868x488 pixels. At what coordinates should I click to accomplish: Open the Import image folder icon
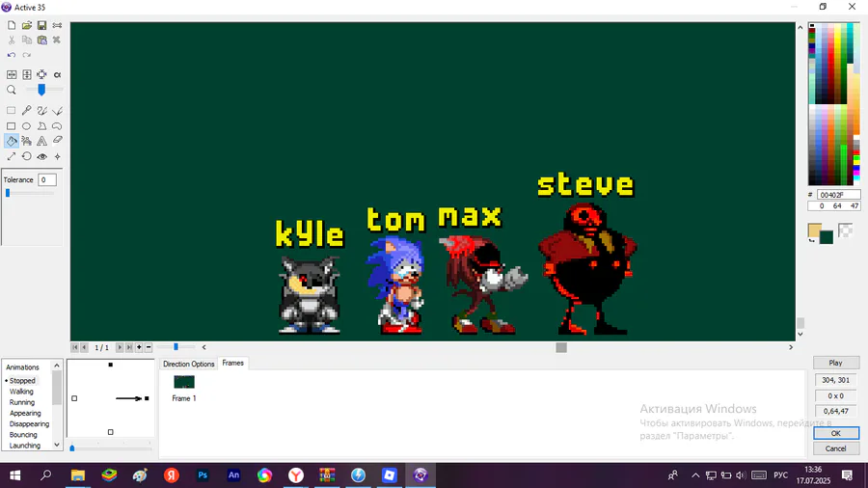[27, 25]
